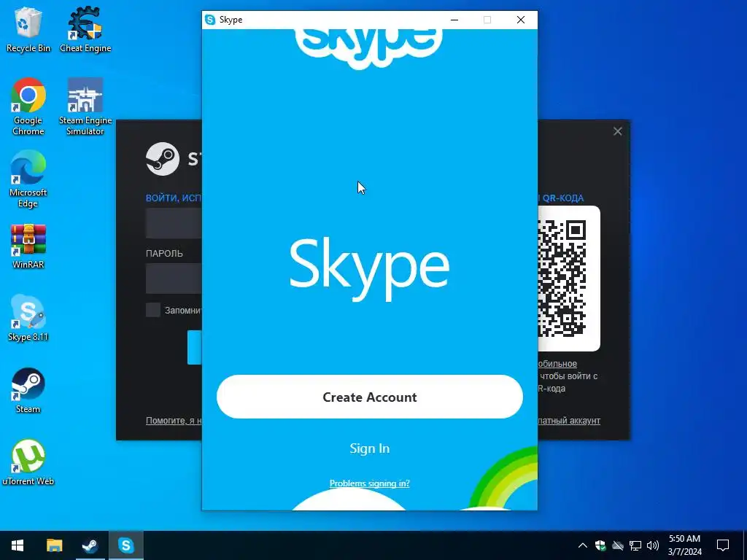Open Steam free account link
Viewport: 747px width, 560px height.
[569, 421]
